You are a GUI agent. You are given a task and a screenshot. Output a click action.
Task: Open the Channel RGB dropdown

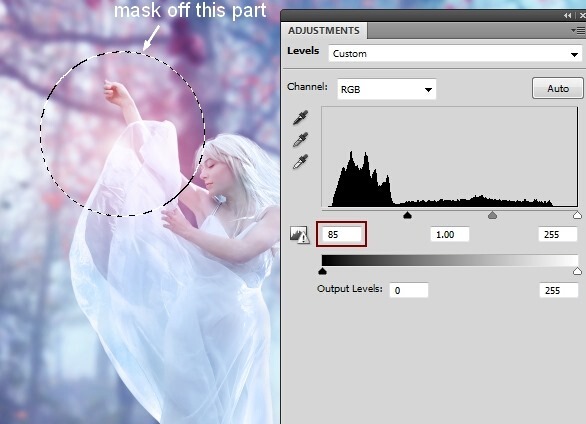coord(386,89)
